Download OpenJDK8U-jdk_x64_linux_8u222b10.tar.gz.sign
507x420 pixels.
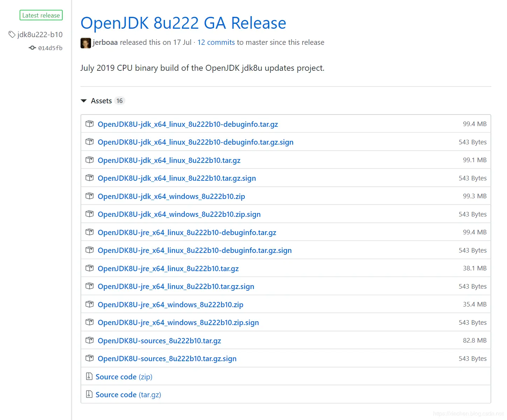(177, 178)
